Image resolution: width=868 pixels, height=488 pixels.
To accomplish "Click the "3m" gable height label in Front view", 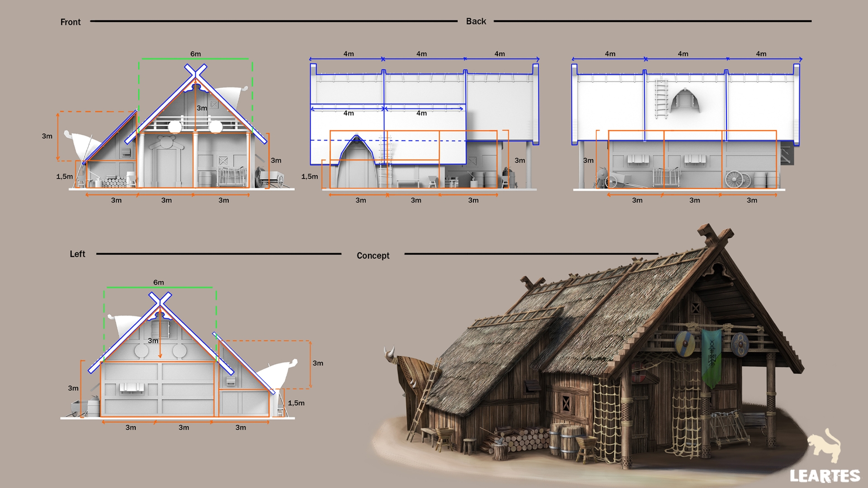I will tap(202, 108).
